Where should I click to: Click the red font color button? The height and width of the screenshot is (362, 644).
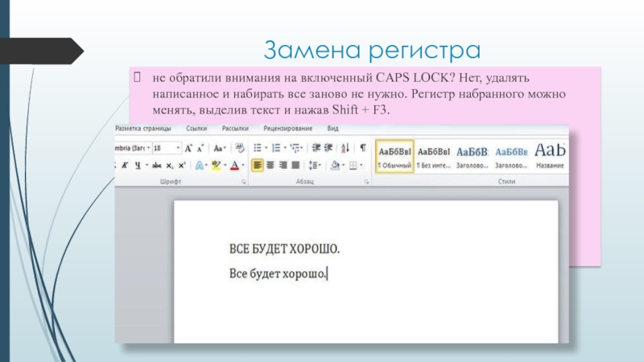(235, 165)
